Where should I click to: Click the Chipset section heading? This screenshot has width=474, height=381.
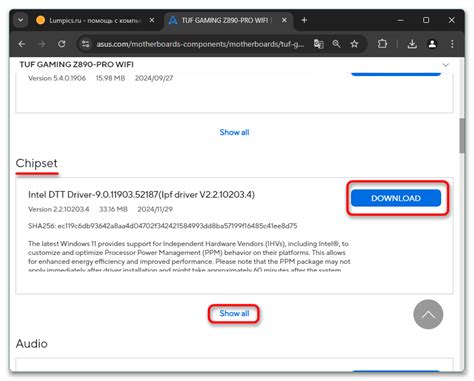[37, 163]
